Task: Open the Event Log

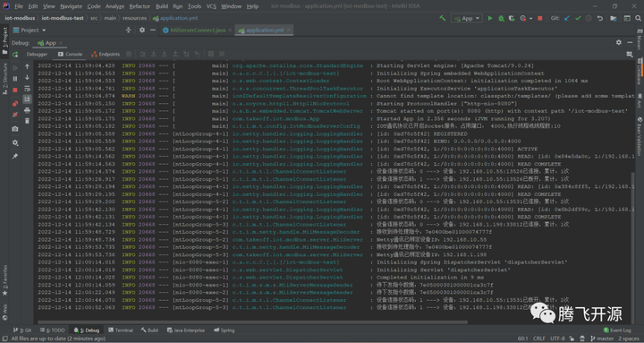Action: 617,330
